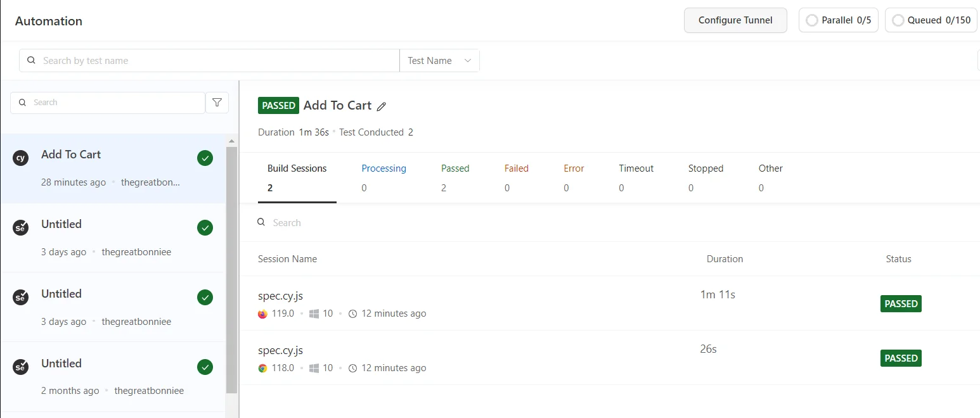Click the magnifier icon in the session search bar

point(261,222)
